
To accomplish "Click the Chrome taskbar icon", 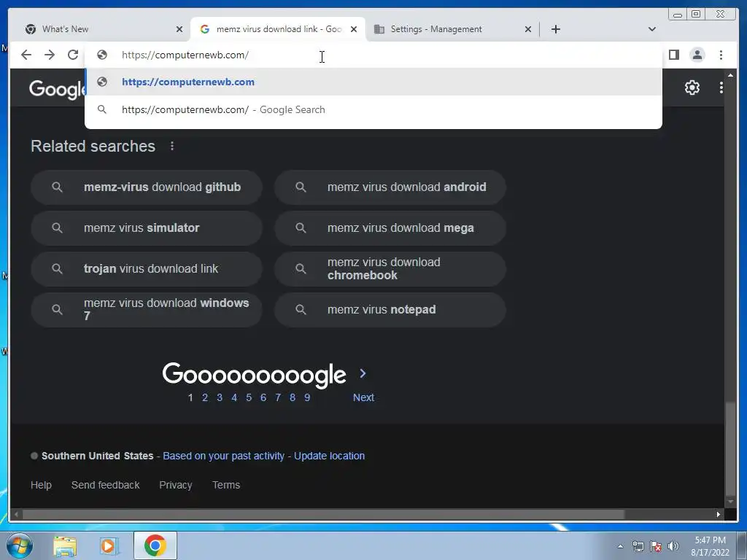I will pyautogui.click(x=155, y=545).
